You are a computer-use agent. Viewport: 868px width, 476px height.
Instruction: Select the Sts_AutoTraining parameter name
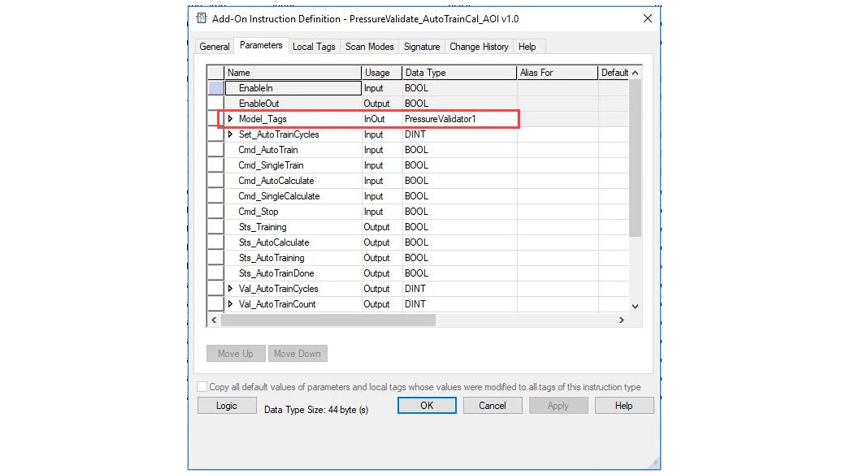tap(271, 258)
